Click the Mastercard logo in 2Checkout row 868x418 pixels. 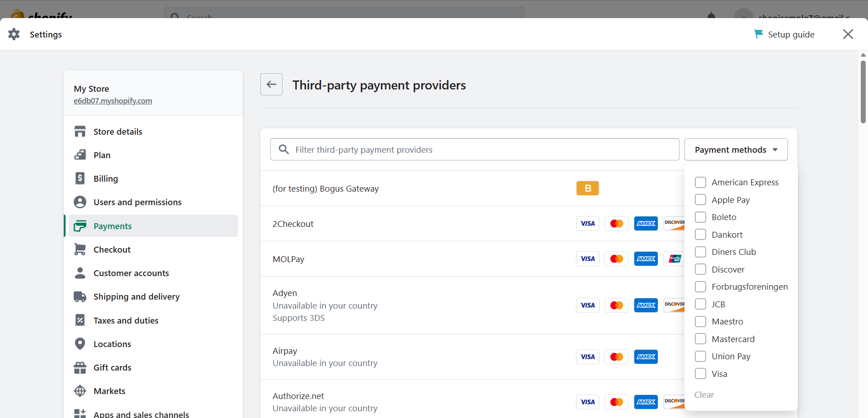click(x=617, y=224)
